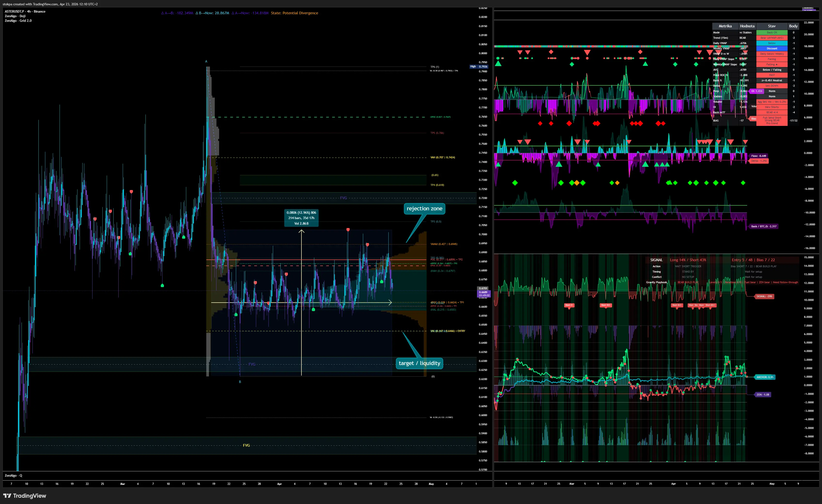Screen dimensions: 822x504
Task: Click the price range measurement info box
Action: [301, 218]
